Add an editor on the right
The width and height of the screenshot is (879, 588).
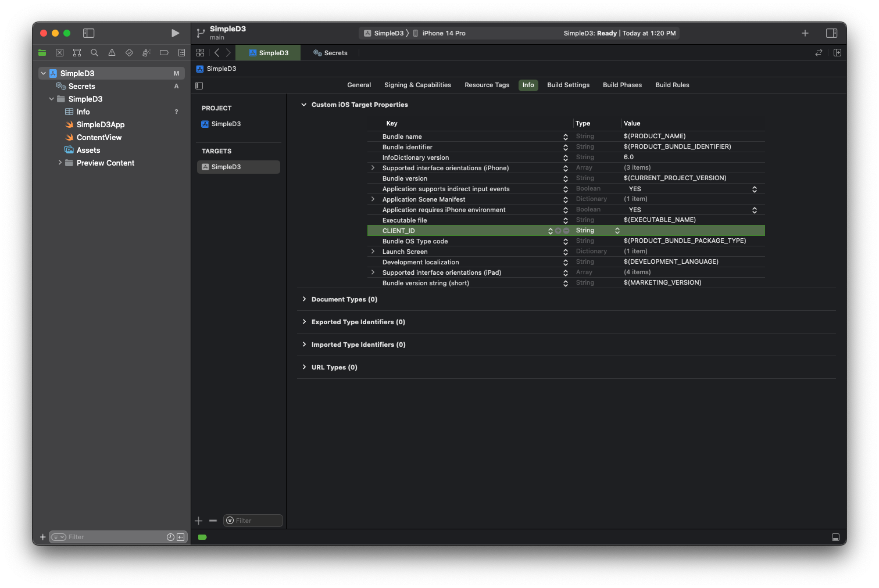(837, 53)
